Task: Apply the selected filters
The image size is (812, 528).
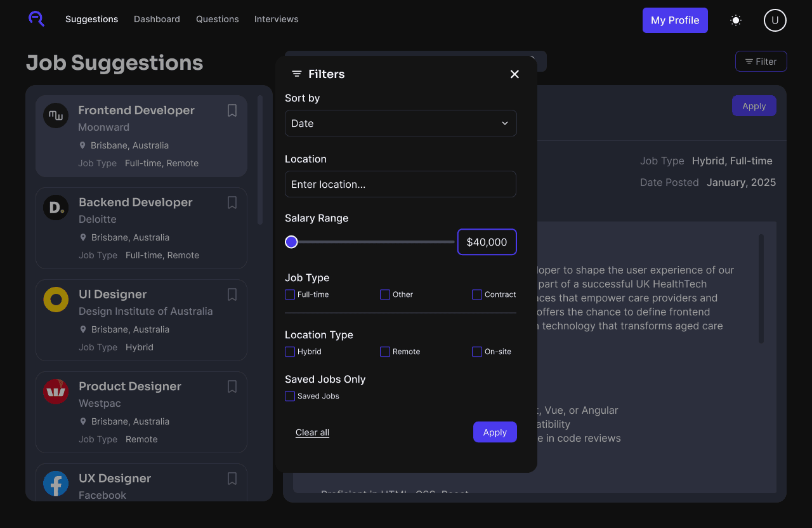Action: click(495, 432)
